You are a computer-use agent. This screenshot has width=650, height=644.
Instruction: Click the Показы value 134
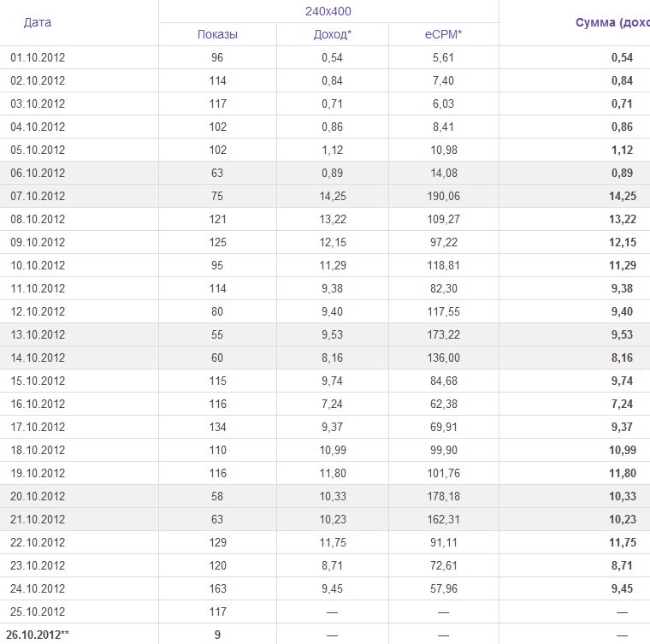coord(217,427)
